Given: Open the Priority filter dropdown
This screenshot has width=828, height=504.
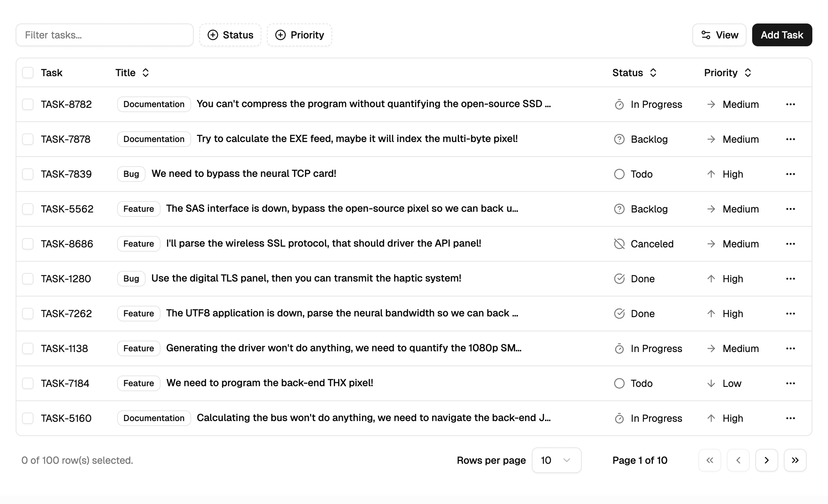Looking at the screenshot, I should (x=299, y=35).
